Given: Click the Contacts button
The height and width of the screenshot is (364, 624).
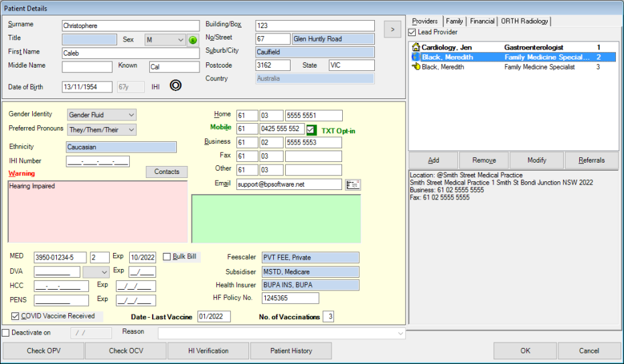Looking at the screenshot, I should pos(167,172).
